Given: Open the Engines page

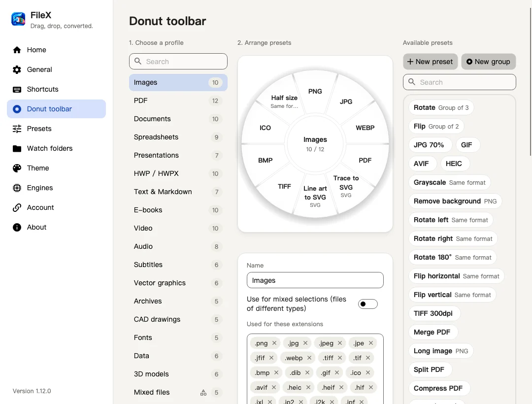Looking at the screenshot, I should pyautogui.click(x=56, y=188).
